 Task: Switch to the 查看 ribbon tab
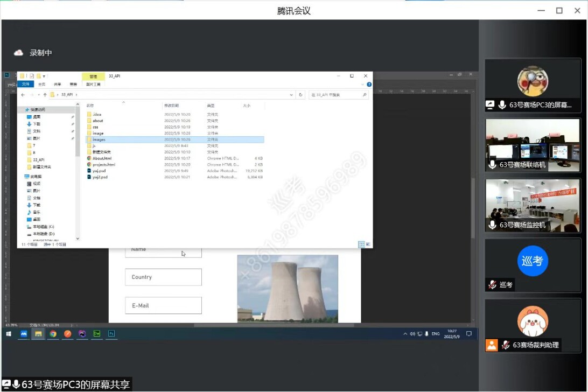tap(73, 85)
